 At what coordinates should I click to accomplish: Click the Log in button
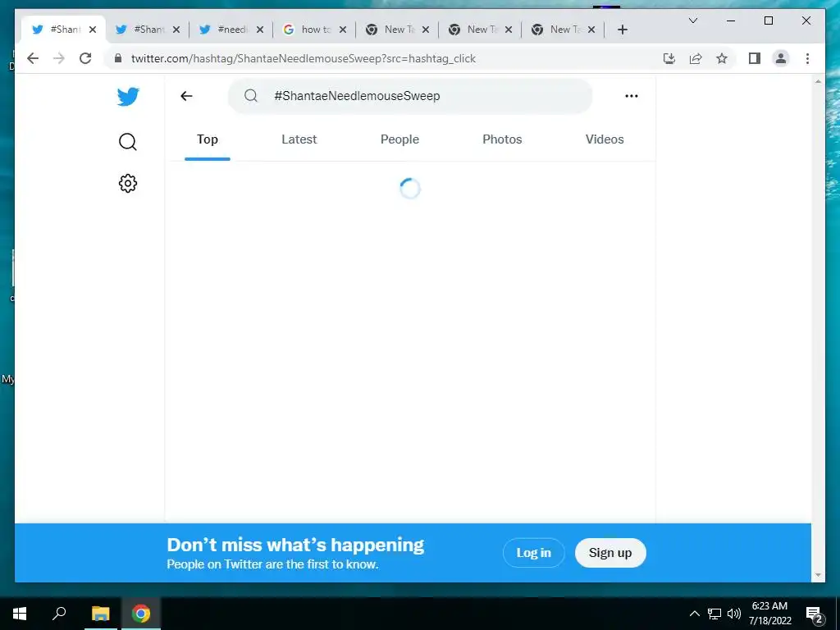point(533,553)
